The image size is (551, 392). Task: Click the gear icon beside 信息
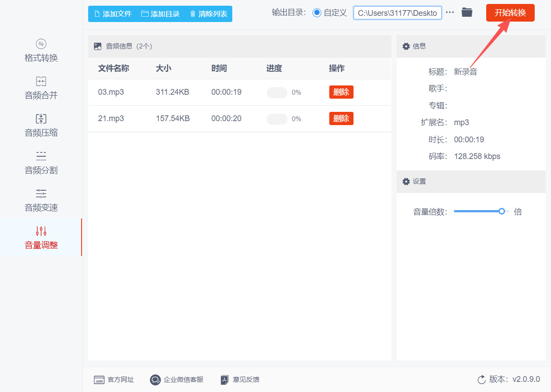[x=406, y=46]
